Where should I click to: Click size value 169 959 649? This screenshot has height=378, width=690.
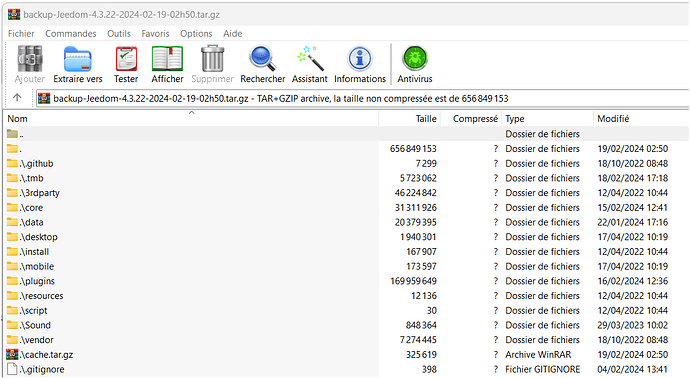pos(413,281)
